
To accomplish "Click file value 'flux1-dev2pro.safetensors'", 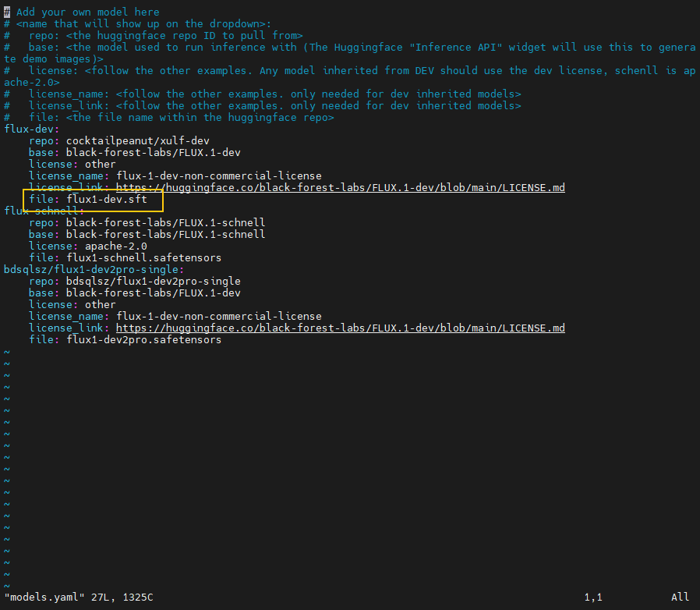I will point(143,339).
